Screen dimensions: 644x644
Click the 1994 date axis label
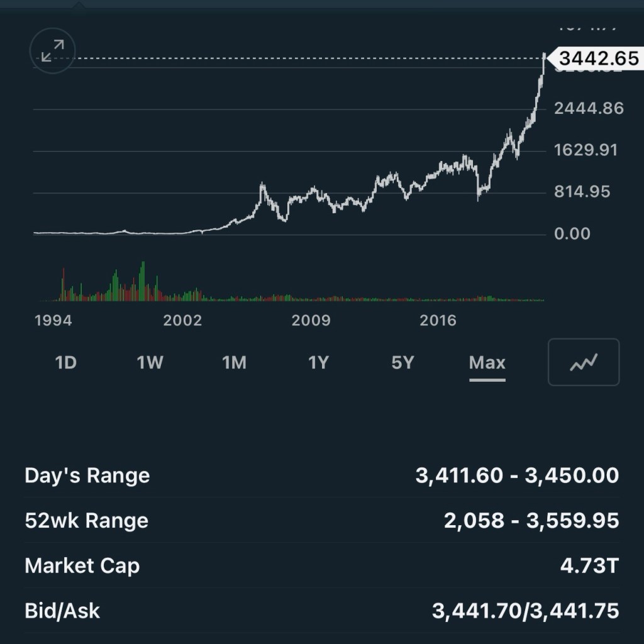pyautogui.click(x=53, y=321)
